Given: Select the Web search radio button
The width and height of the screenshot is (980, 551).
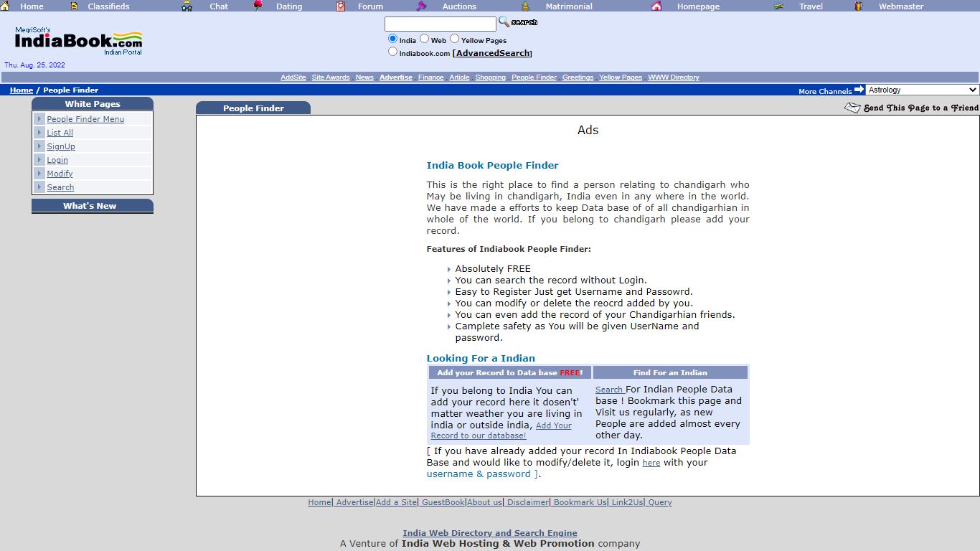Looking at the screenshot, I should pyautogui.click(x=424, y=39).
